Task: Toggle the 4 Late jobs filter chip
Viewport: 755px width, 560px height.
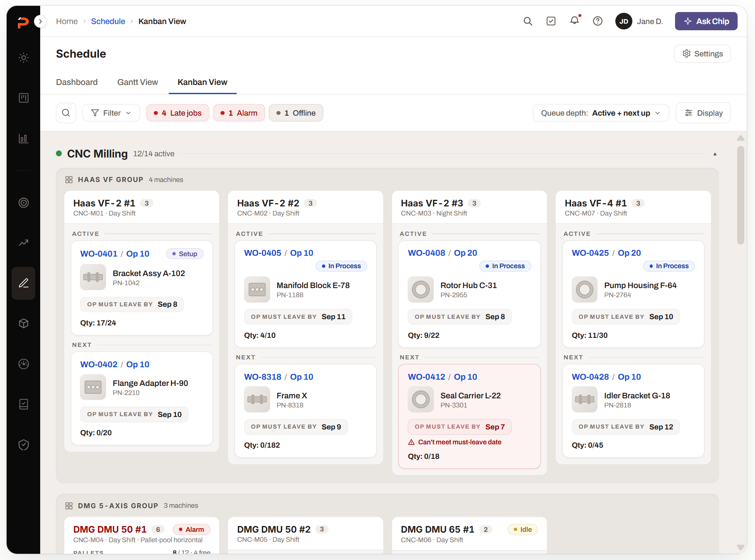Action: tap(177, 113)
